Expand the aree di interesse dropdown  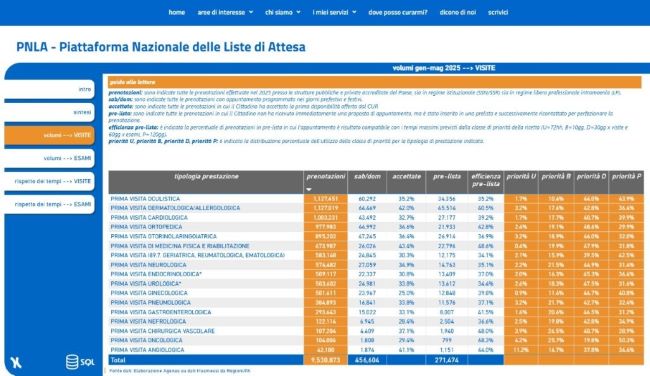(225, 12)
